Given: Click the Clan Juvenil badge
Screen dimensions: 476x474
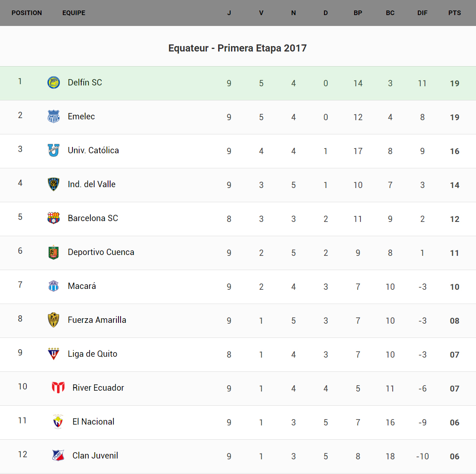Looking at the screenshot, I should 58,456.
